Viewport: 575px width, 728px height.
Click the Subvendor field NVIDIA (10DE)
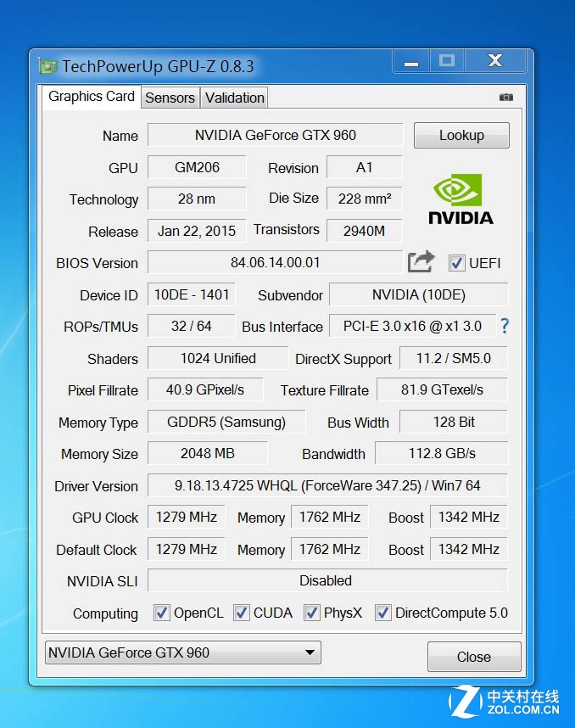(x=419, y=294)
